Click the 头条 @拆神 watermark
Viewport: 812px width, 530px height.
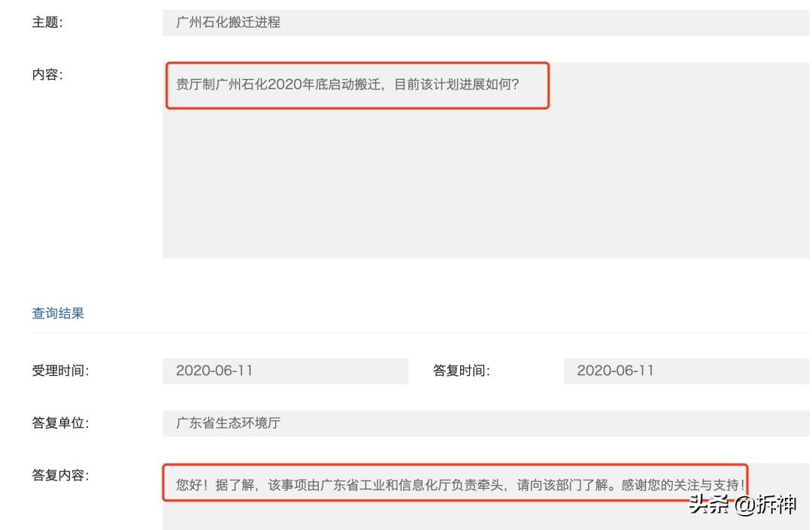[x=742, y=504]
